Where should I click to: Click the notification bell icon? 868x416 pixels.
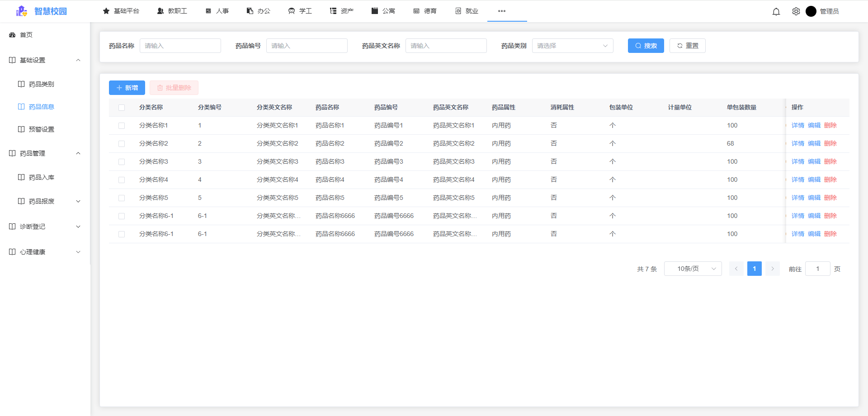point(776,11)
